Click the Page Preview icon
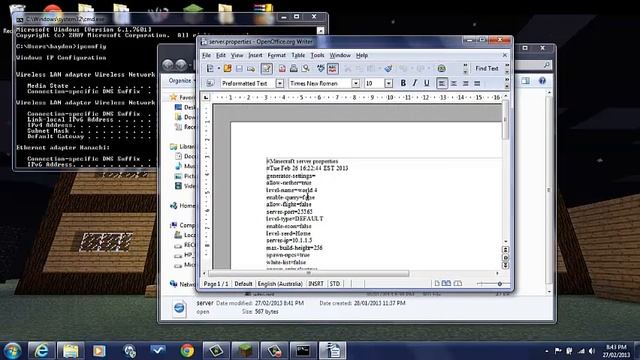The width and height of the screenshot is (640, 360). coord(305,69)
